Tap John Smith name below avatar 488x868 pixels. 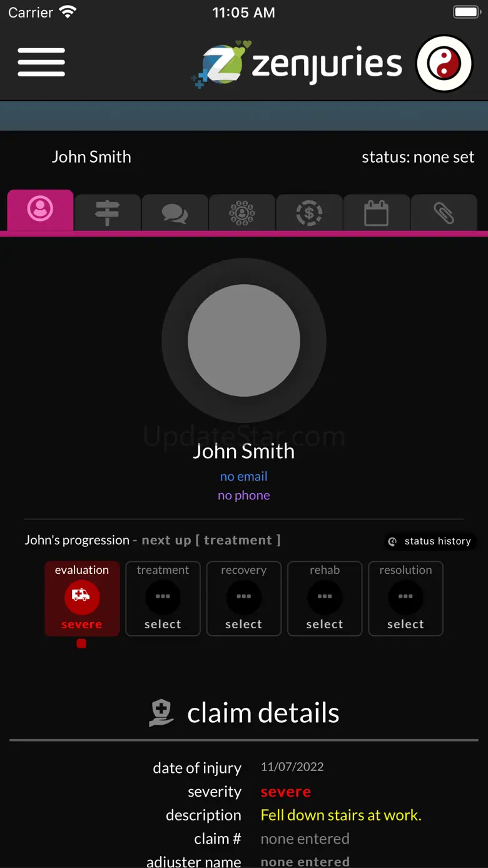click(x=244, y=451)
